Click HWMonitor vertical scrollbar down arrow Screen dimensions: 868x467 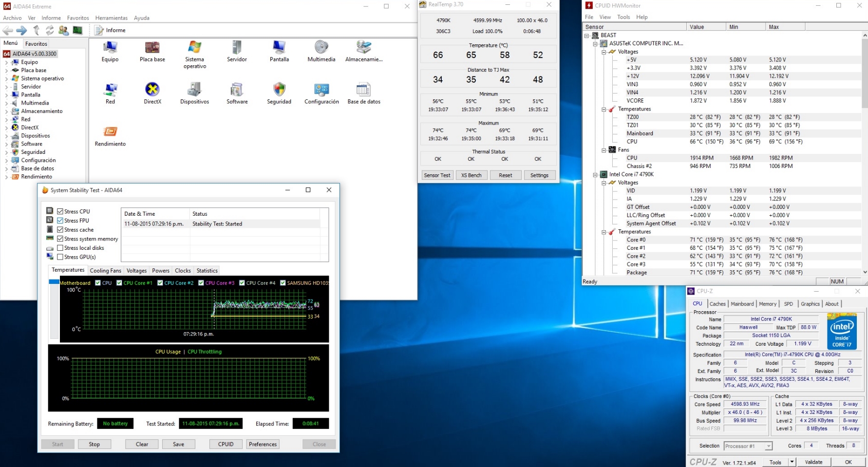pos(865,272)
